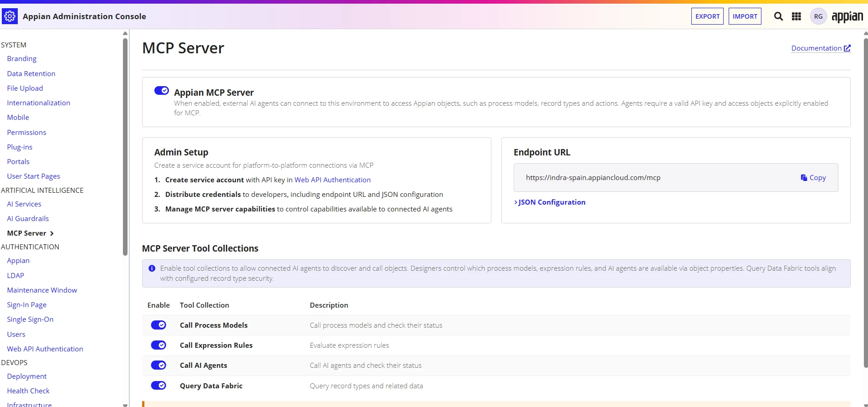Expand the JSON Configuration section

(x=550, y=202)
